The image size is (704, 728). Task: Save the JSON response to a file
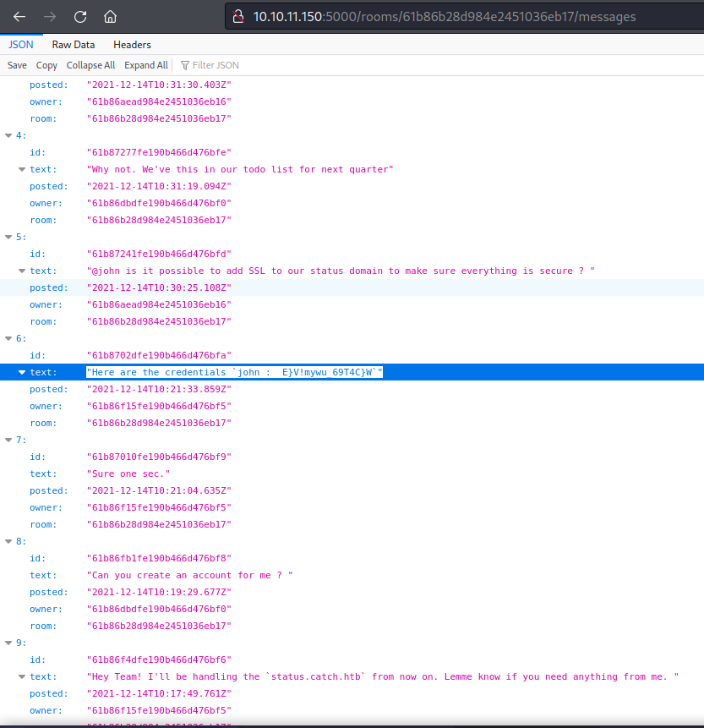tap(17, 64)
